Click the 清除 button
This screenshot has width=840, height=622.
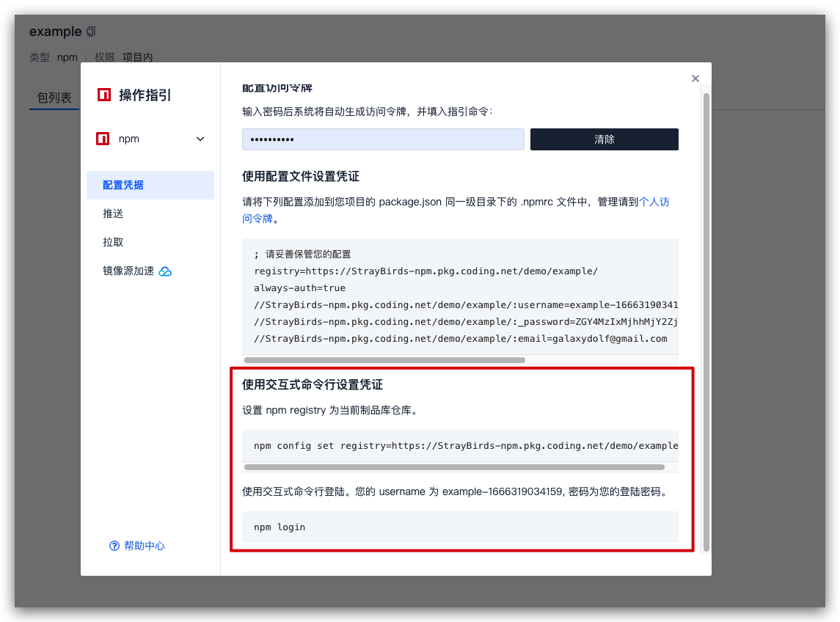click(605, 139)
